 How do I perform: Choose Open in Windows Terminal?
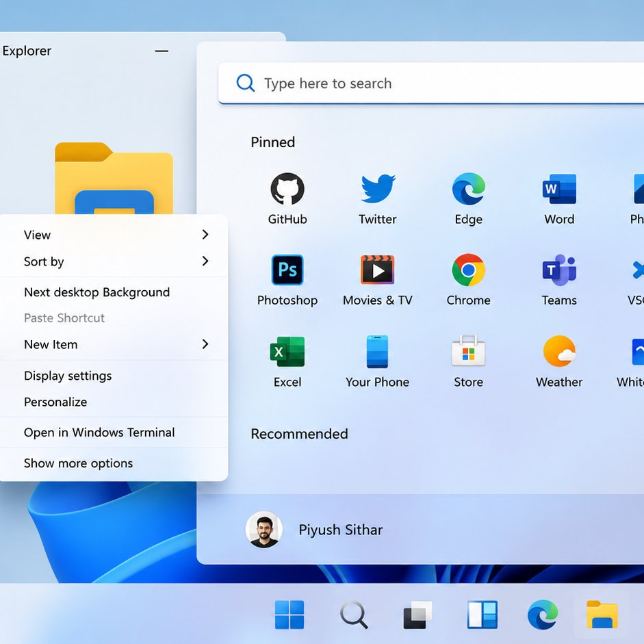(x=114, y=432)
